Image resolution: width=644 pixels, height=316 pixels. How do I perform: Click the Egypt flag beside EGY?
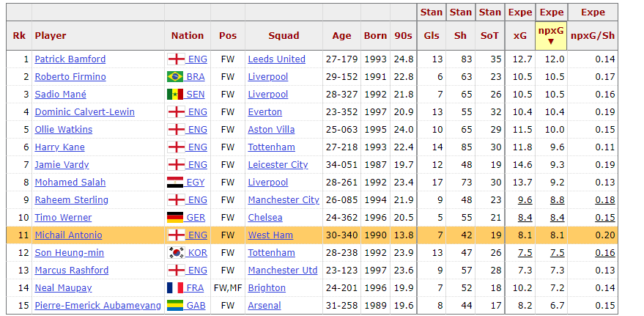click(175, 183)
